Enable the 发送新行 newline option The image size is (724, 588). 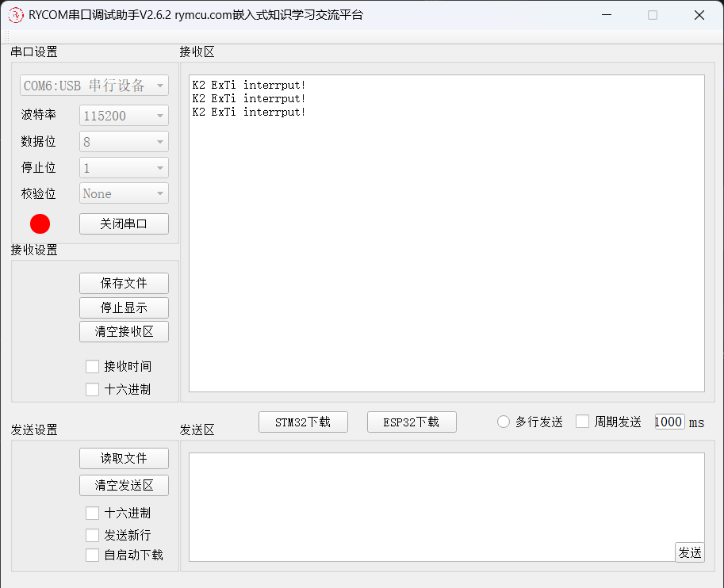pos(92,535)
